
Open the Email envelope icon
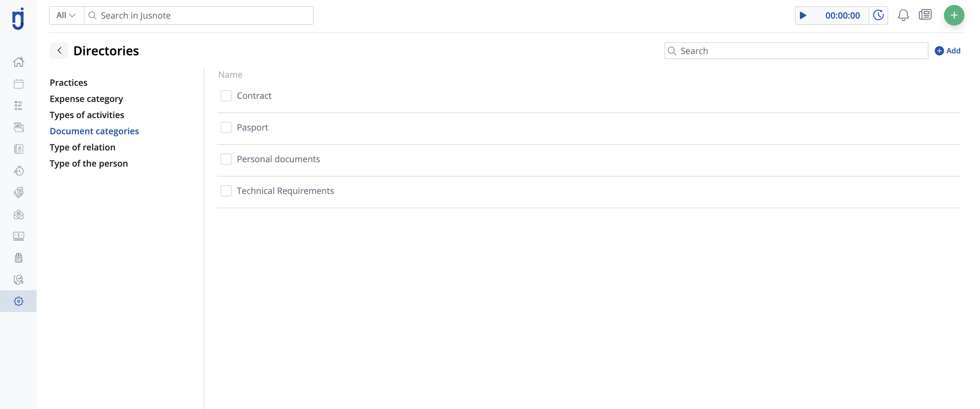pyautogui.click(x=18, y=214)
